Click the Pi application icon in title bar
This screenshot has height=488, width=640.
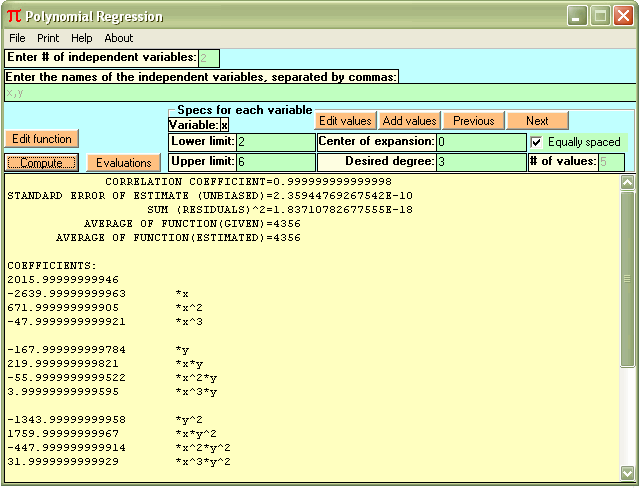coord(12,16)
